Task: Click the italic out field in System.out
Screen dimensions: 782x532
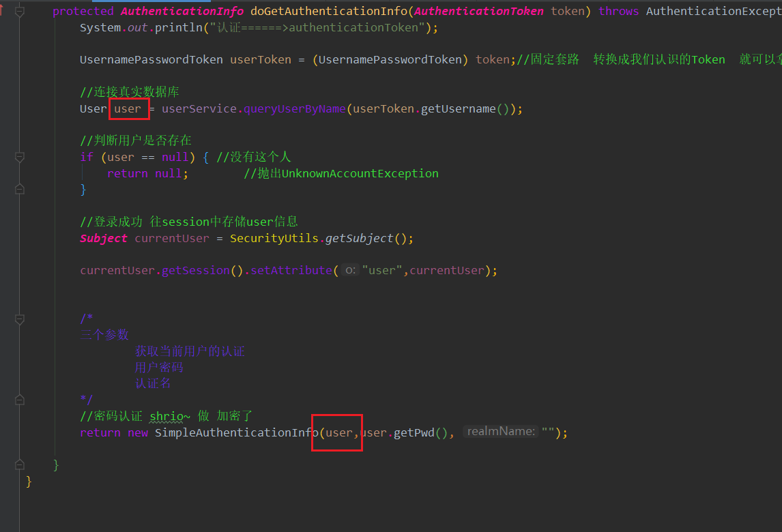Action: point(137,27)
